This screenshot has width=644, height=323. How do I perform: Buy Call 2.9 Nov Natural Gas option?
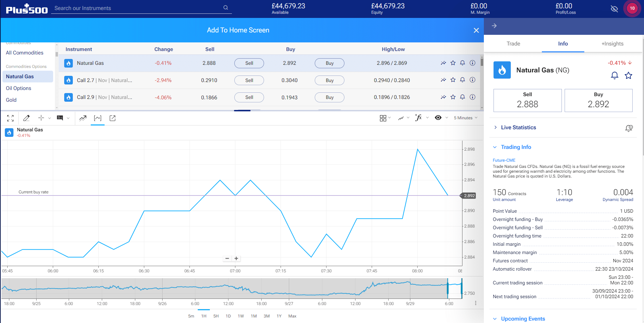pyautogui.click(x=330, y=97)
